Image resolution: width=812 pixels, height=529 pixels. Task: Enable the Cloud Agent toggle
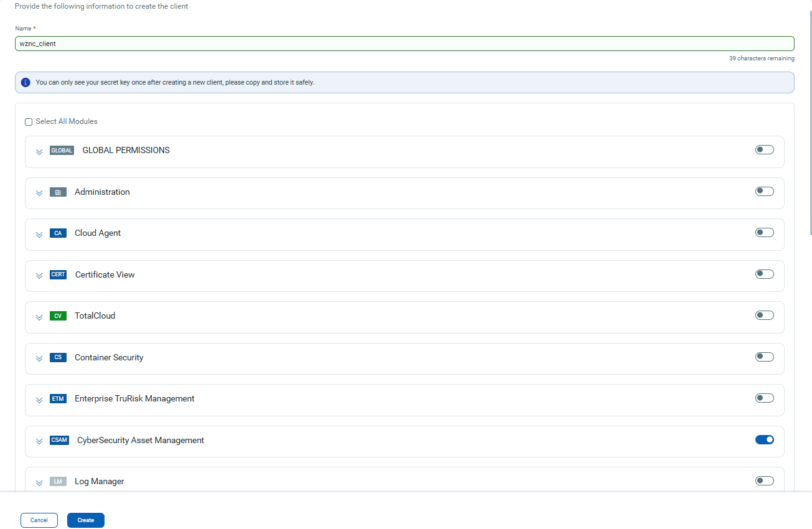[x=764, y=233]
